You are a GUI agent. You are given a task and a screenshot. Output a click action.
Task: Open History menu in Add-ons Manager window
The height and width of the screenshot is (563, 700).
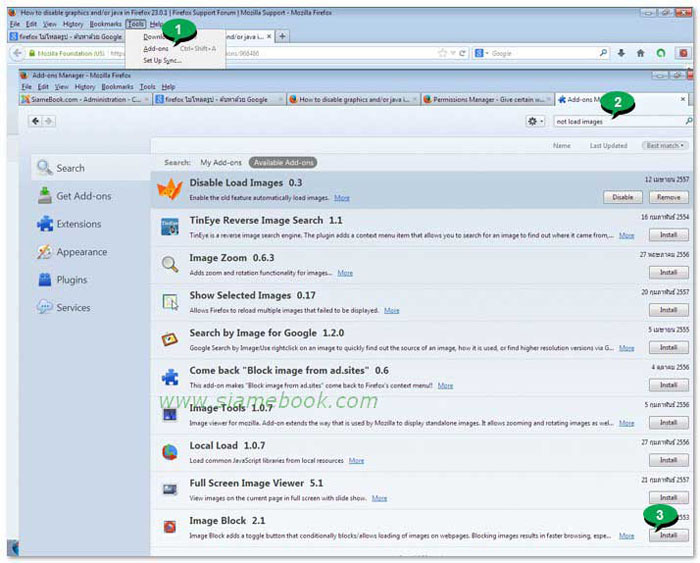tap(85, 87)
